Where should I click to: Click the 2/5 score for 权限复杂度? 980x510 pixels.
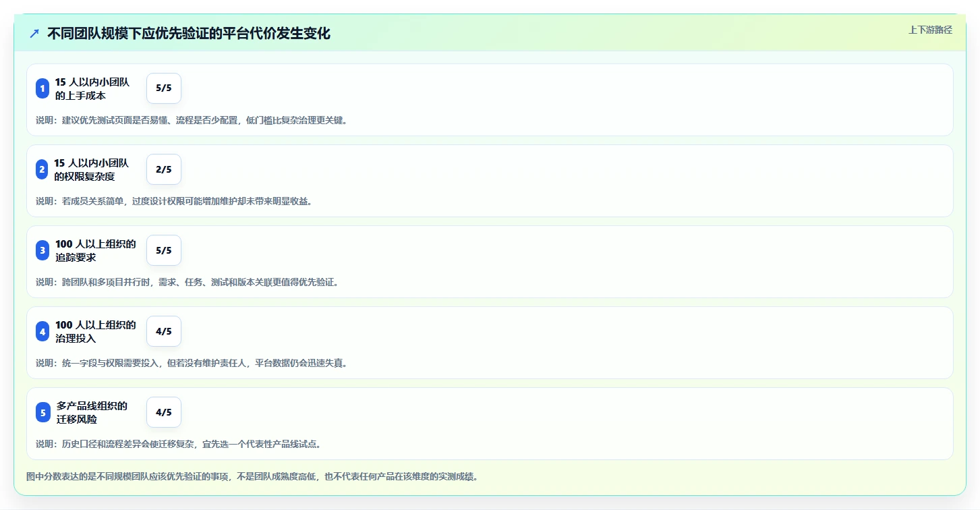164,169
